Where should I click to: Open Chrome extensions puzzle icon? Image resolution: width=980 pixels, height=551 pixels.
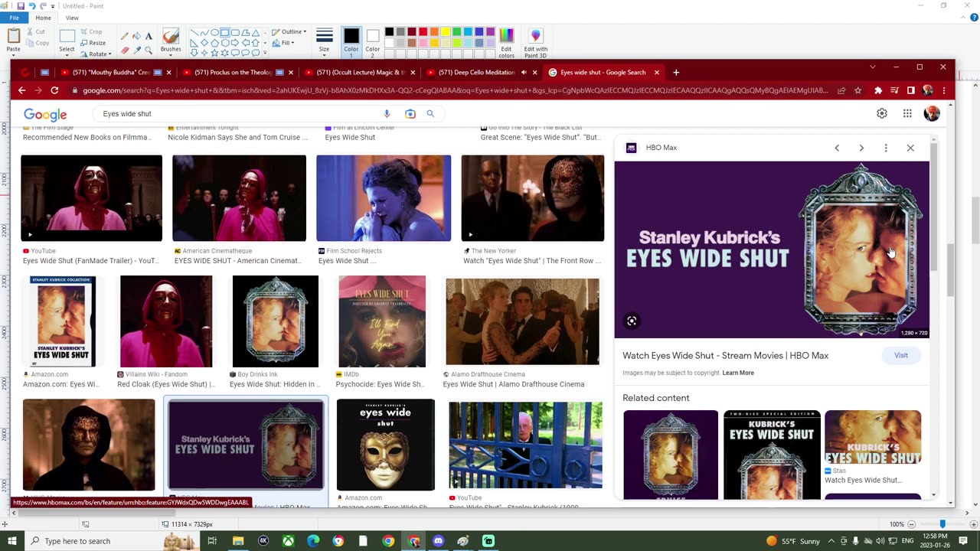tap(878, 90)
